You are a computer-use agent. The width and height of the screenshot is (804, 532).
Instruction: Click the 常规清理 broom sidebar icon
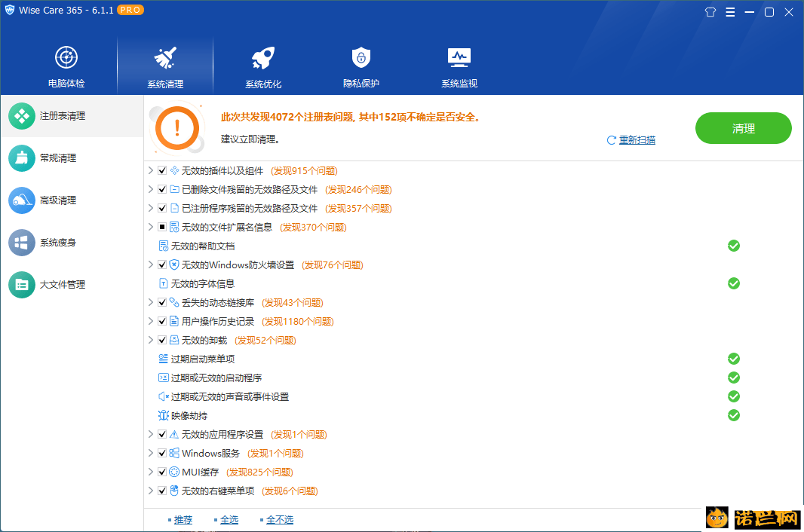pyautogui.click(x=22, y=157)
